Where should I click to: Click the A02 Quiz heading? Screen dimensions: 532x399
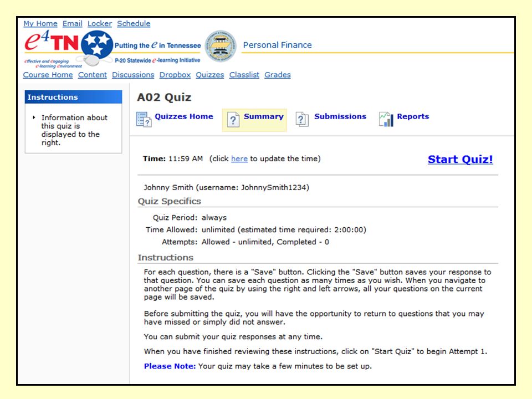(164, 98)
